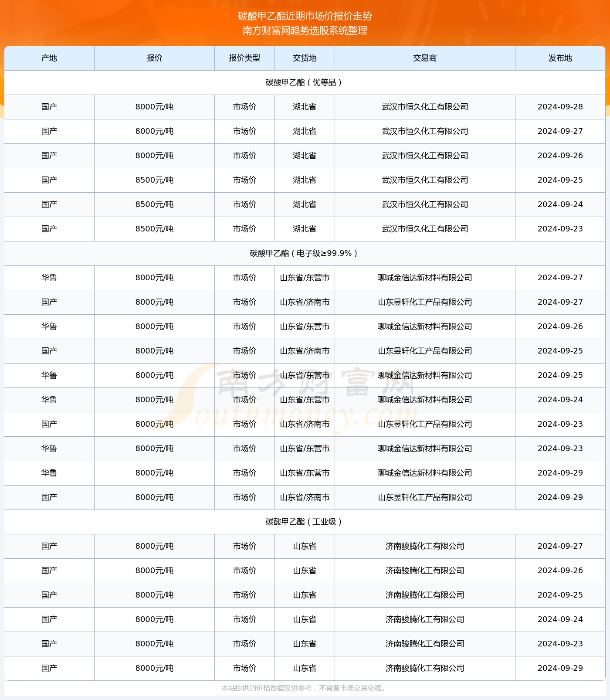The width and height of the screenshot is (610, 700).
Task: Click the date cell 2024-09-28
Action: tap(560, 107)
